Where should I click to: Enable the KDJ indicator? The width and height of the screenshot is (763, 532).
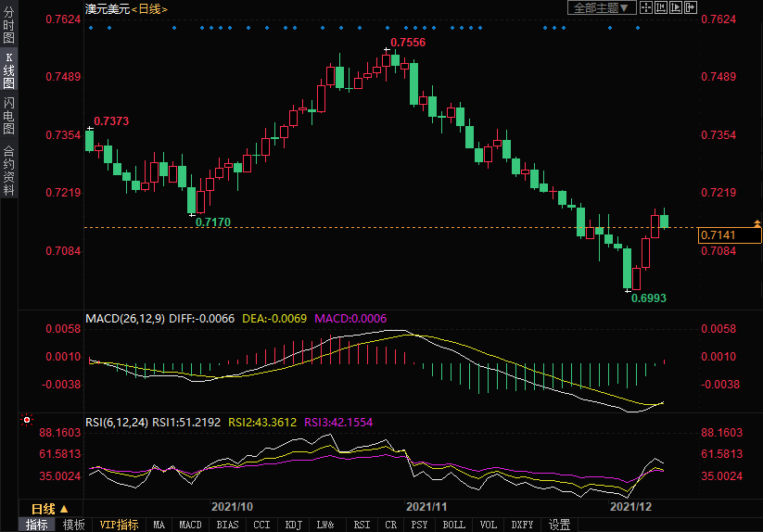pyautogui.click(x=293, y=525)
